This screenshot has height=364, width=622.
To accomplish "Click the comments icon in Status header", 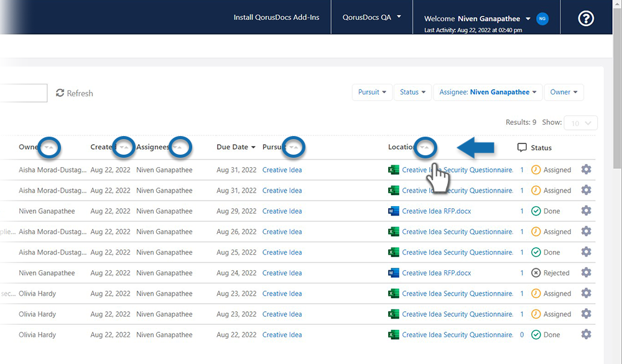I will (x=522, y=148).
